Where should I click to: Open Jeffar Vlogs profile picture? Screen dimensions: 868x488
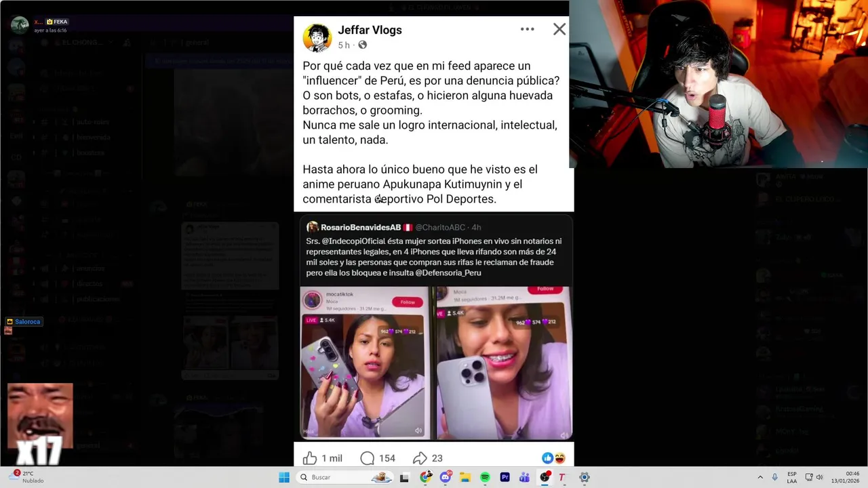click(x=317, y=37)
